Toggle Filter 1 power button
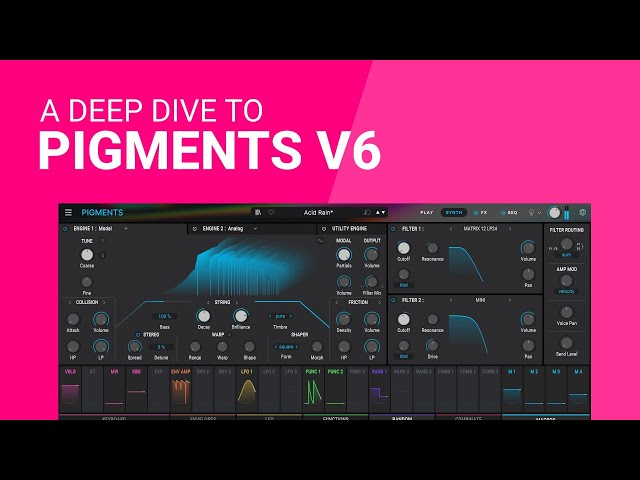Image resolution: width=640 pixels, height=480 pixels. [x=393, y=229]
